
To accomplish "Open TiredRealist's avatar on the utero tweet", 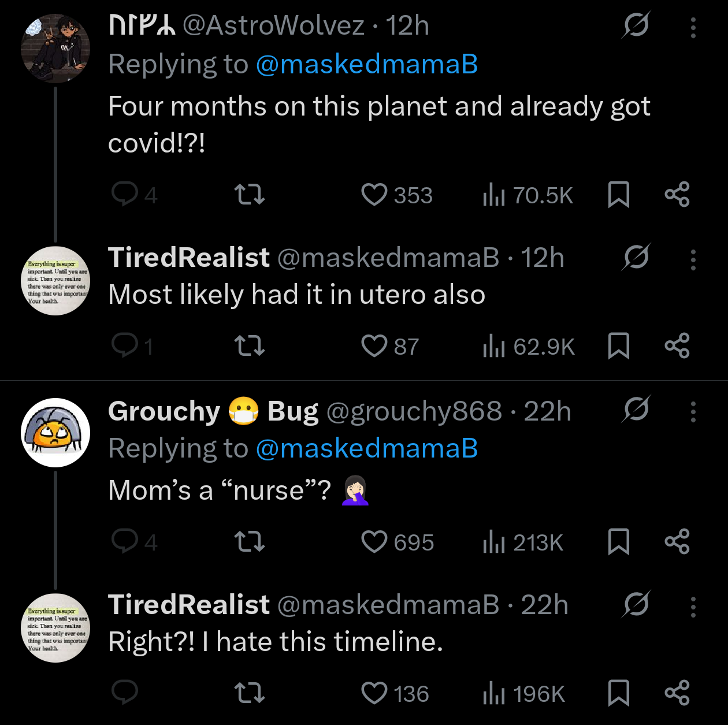I will tap(55, 281).
